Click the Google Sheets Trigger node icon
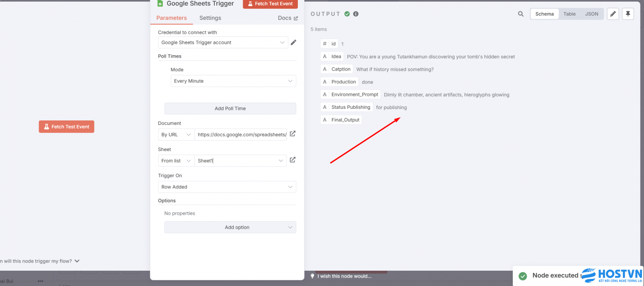Viewport: 644px width, 286px height. pos(160,4)
